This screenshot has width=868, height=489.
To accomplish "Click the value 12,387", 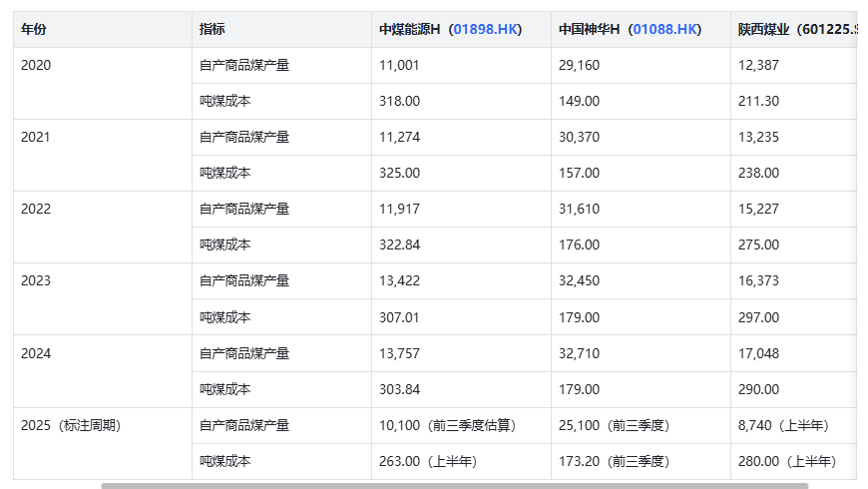I will pos(758,65).
